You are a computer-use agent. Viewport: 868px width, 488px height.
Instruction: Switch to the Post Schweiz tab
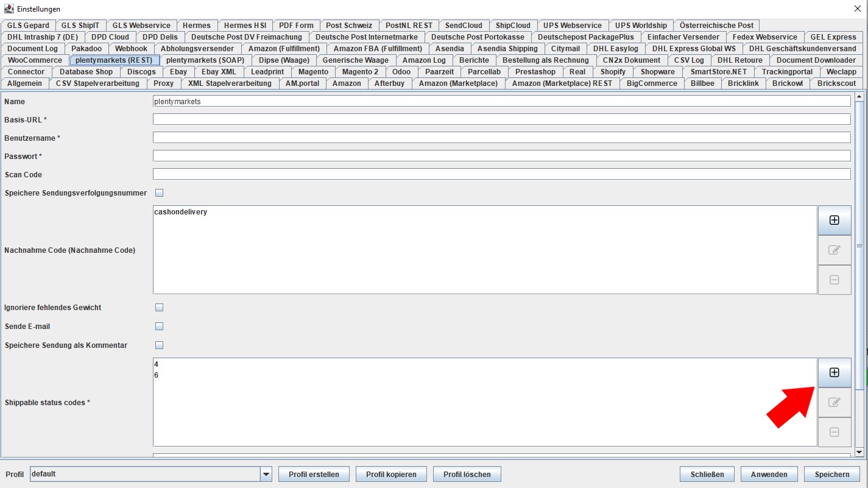[x=349, y=26]
